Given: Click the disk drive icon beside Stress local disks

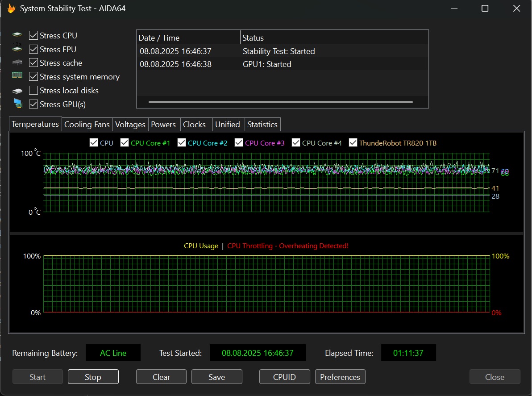Looking at the screenshot, I should [17, 91].
